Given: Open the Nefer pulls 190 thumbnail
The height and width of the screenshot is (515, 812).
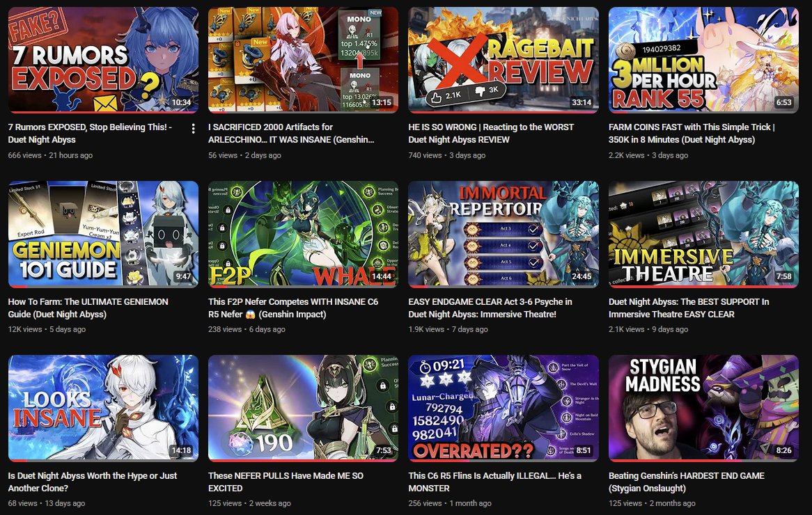Looking at the screenshot, I should point(303,408).
